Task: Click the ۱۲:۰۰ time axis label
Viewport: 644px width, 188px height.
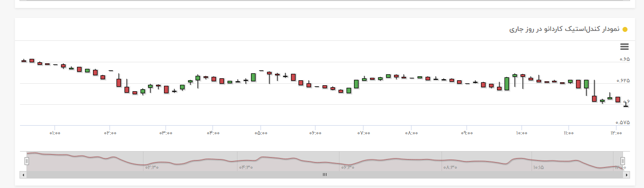Action: coord(616,133)
